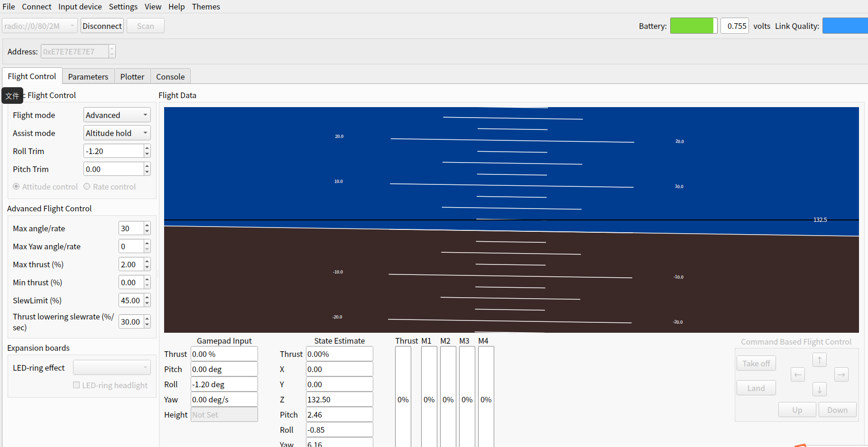Select the Attitude control radio button

pos(17,187)
